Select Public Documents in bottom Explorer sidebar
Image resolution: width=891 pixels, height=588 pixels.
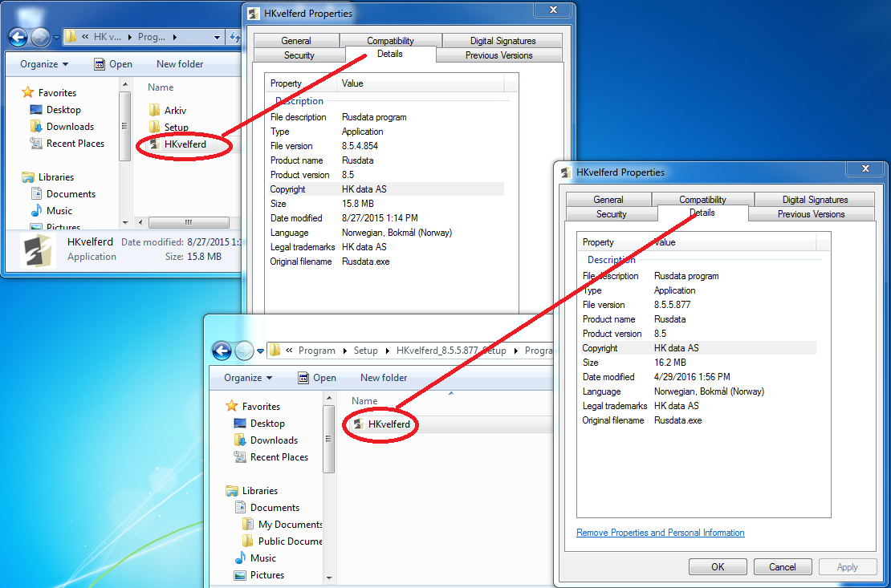[282, 541]
